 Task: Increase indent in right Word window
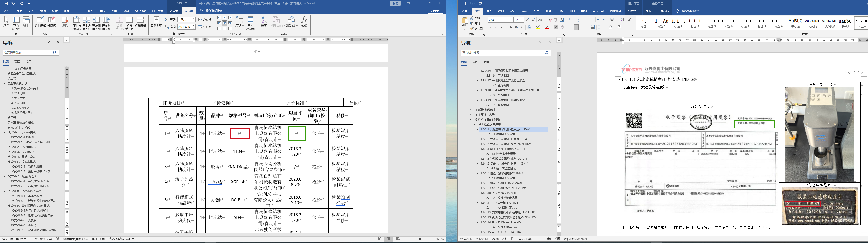(604, 20)
